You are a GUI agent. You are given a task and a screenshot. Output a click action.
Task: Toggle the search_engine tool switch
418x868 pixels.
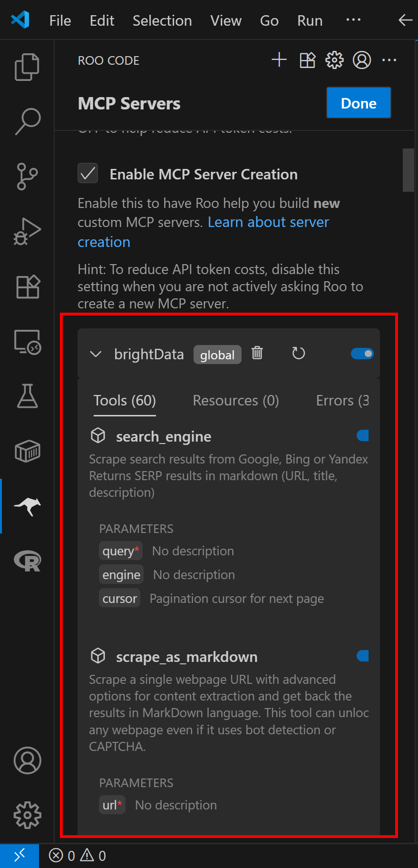[363, 435]
